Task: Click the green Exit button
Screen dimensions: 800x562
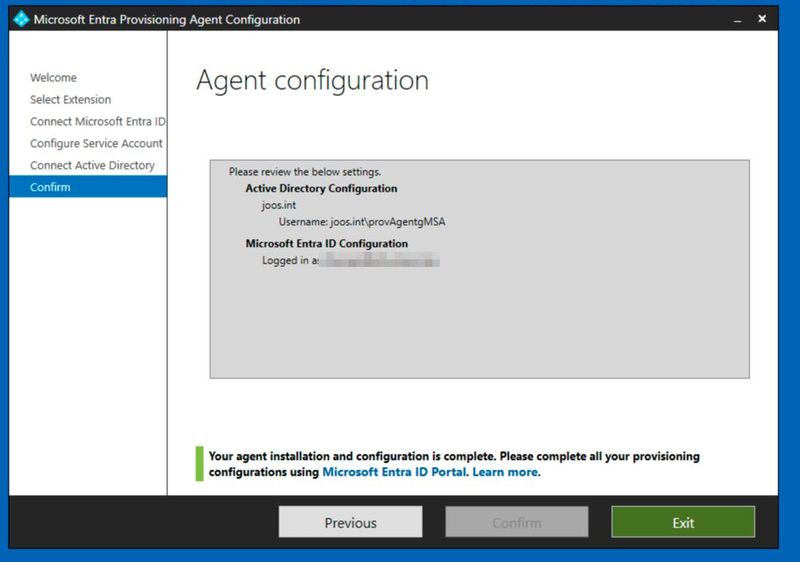Action: click(x=683, y=522)
